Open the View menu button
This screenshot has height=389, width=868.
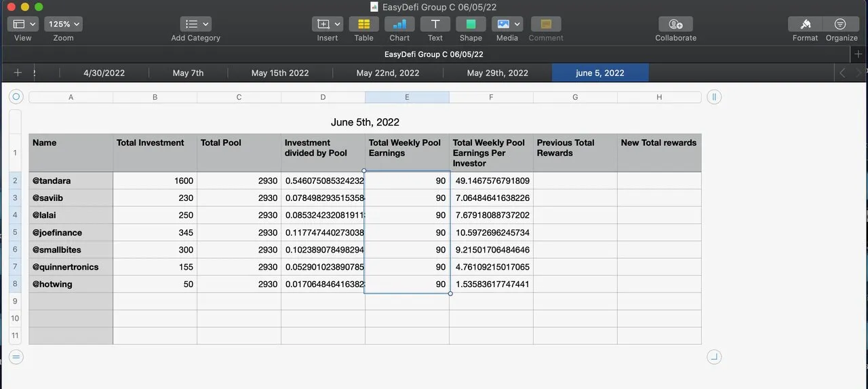[23, 24]
